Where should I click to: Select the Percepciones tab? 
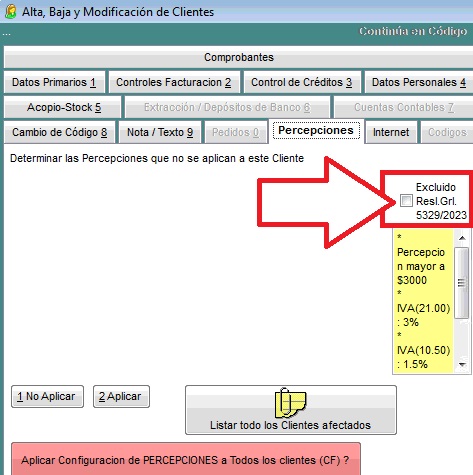click(x=316, y=131)
